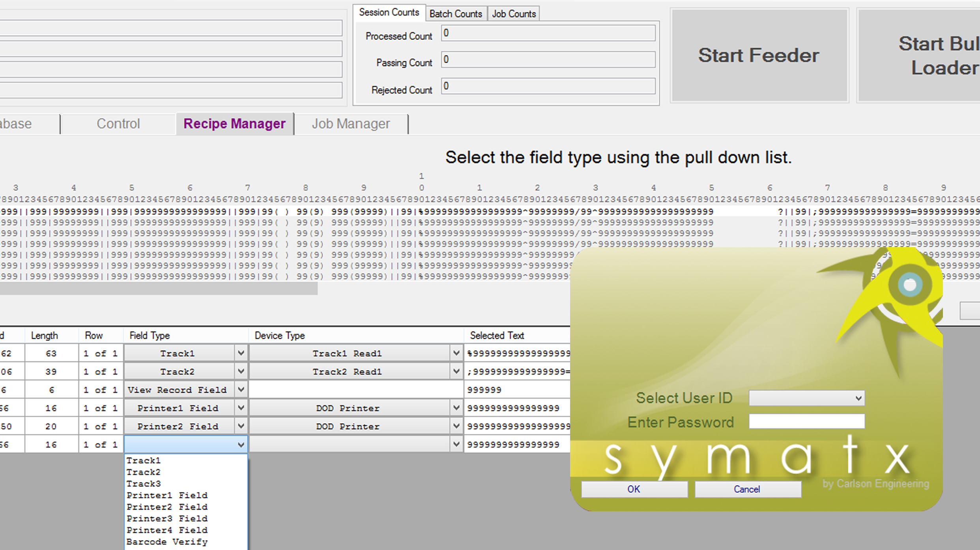The height and width of the screenshot is (550, 980).
Task: Choose Barcode Verify from dropdown list
Action: coord(167,542)
